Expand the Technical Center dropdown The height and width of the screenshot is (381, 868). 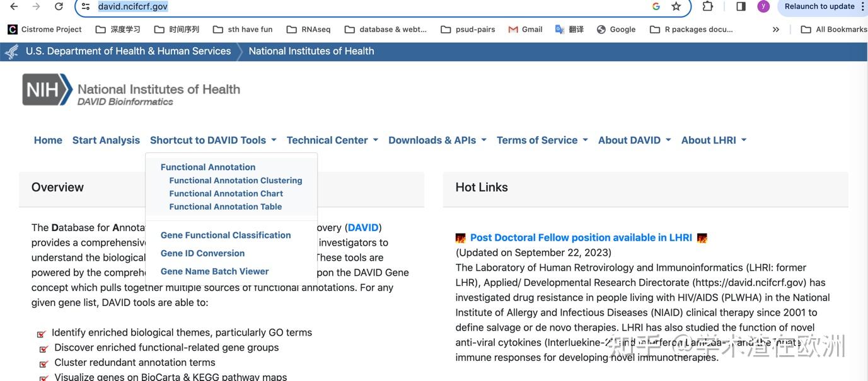tap(332, 140)
